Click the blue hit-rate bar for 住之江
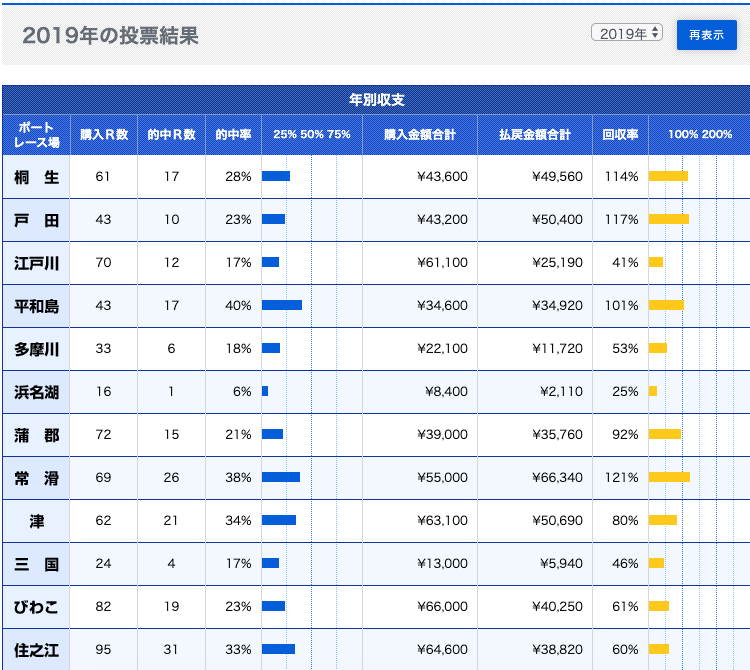The image size is (750, 670). 278,649
